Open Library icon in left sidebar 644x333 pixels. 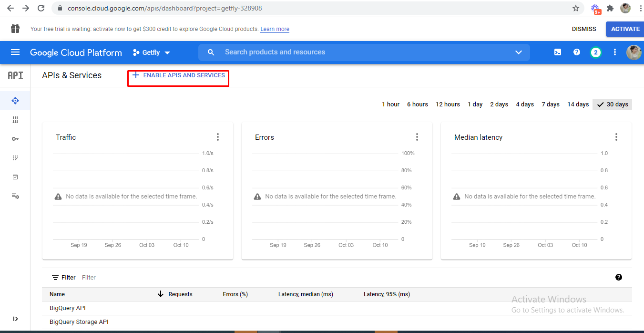15,120
